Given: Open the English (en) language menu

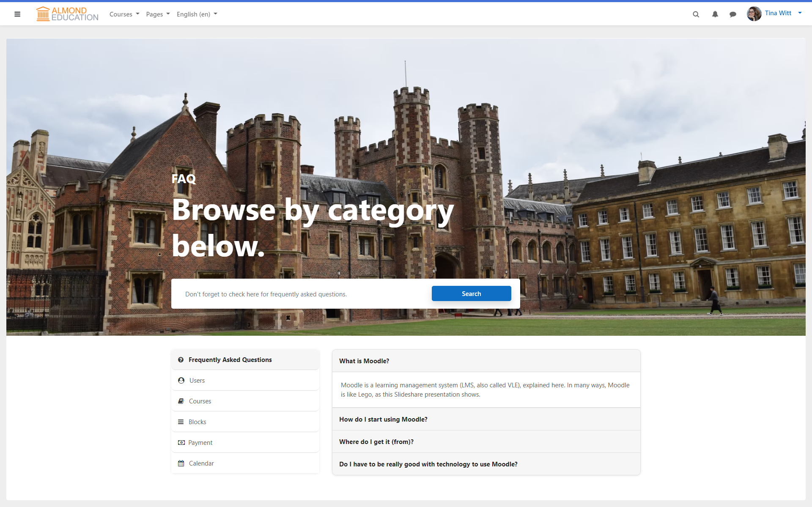Looking at the screenshot, I should pos(197,14).
